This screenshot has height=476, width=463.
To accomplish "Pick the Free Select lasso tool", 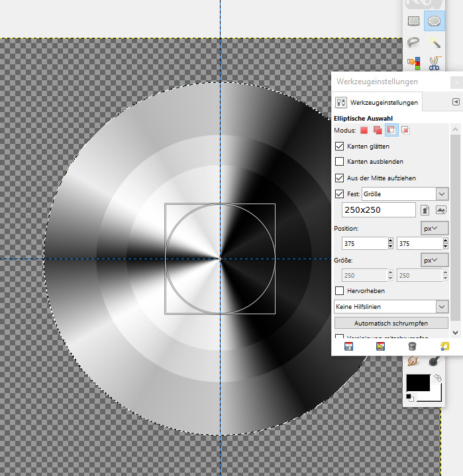I will point(413,42).
